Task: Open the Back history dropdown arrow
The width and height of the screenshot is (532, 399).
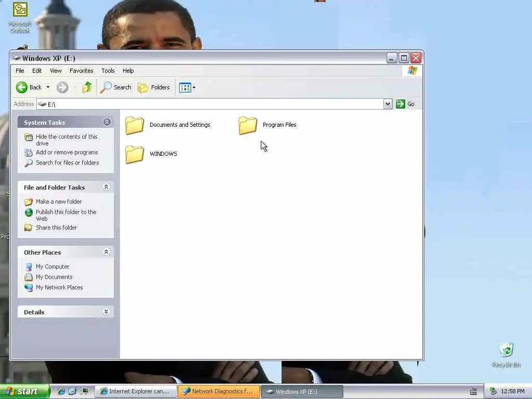Action: [48, 87]
